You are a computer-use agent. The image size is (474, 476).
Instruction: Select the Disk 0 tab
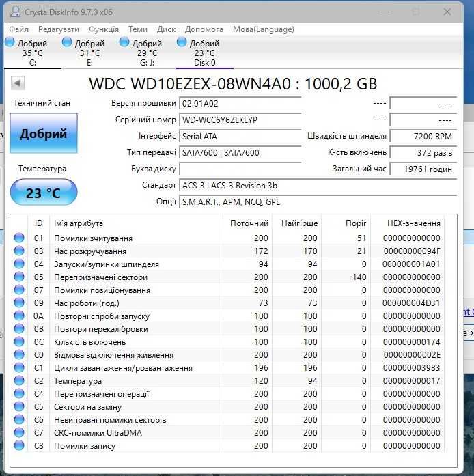coord(205,53)
